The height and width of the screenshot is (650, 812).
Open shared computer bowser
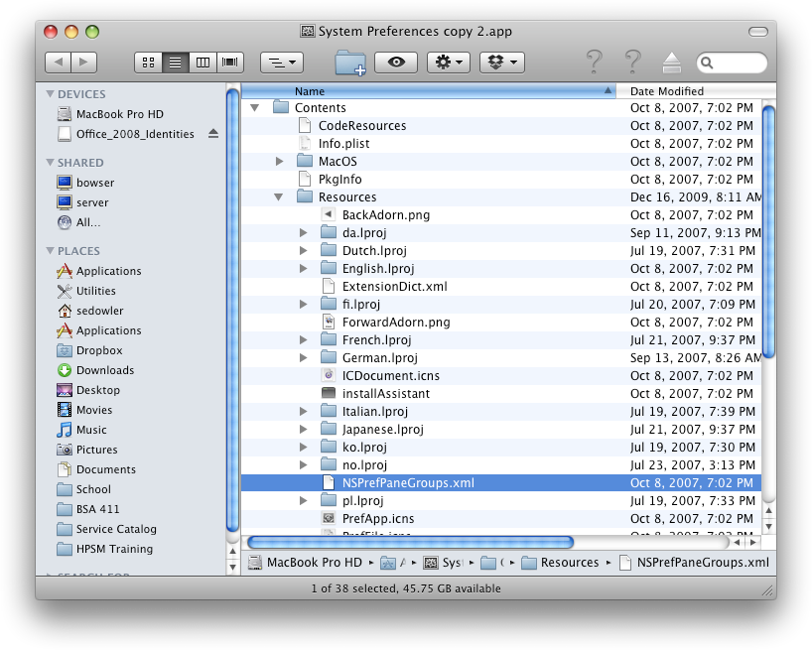(95, 183)
